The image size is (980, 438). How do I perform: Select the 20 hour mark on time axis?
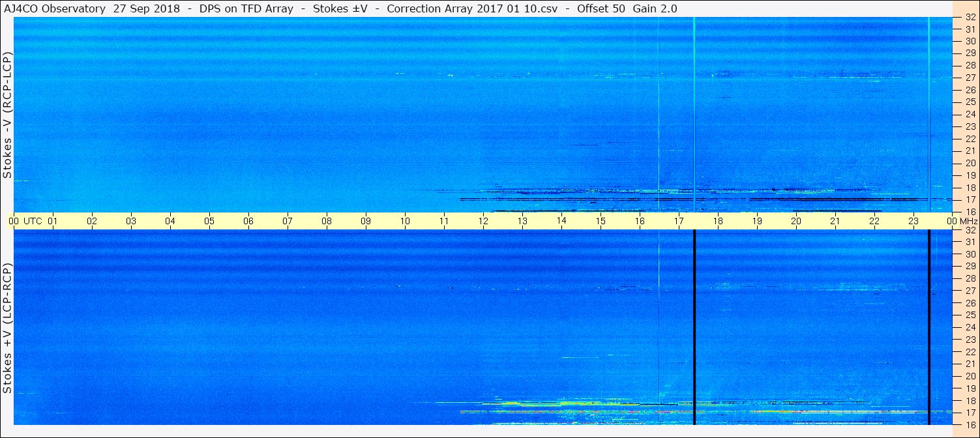[796, 221]
